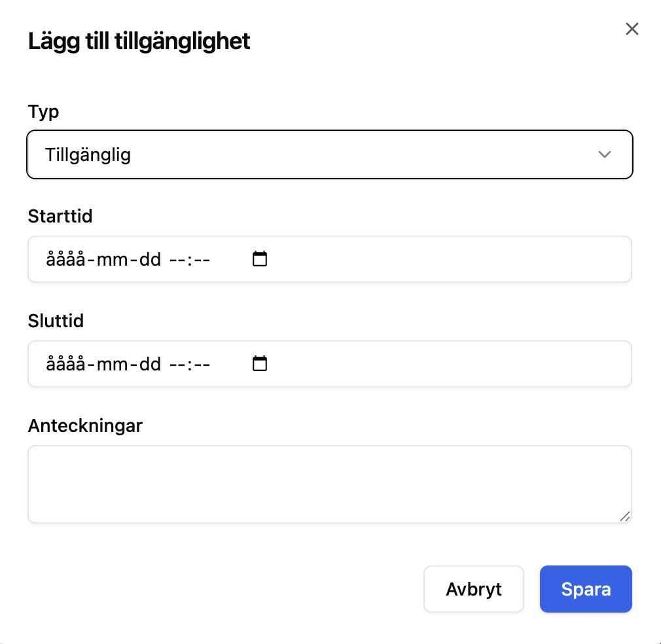Screen dimensions: 661x644
Task: Open the Typ dropdown showing Tillgänglig
Action: pos(330,154)
